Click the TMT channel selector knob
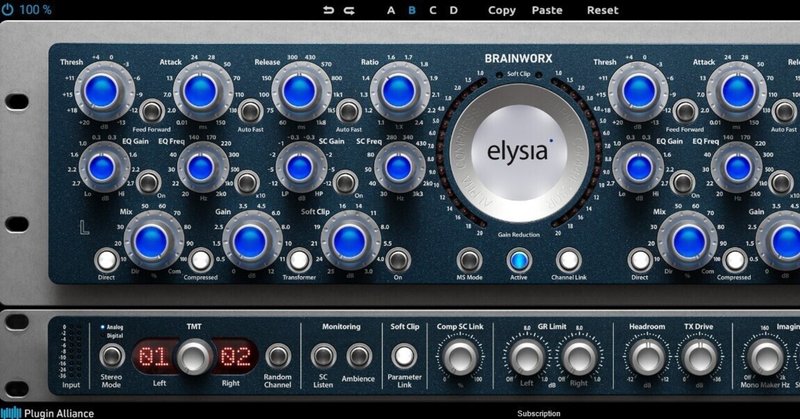The height and width of the screenshot is (419, 800). (194, 356)
